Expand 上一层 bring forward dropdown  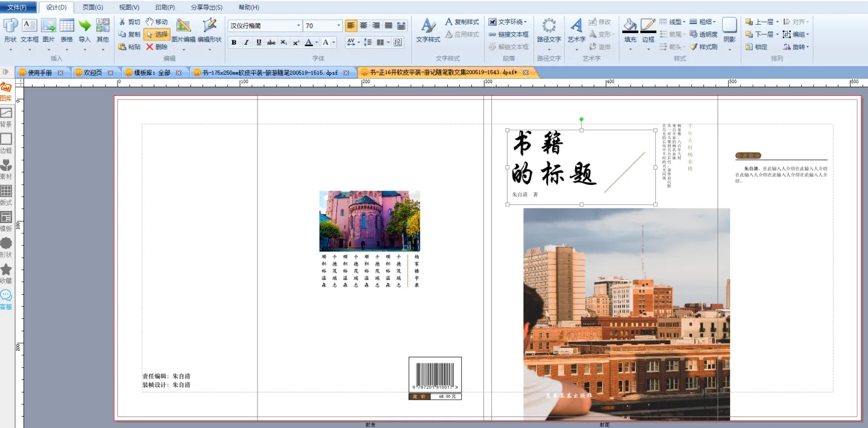click(777, 22)
